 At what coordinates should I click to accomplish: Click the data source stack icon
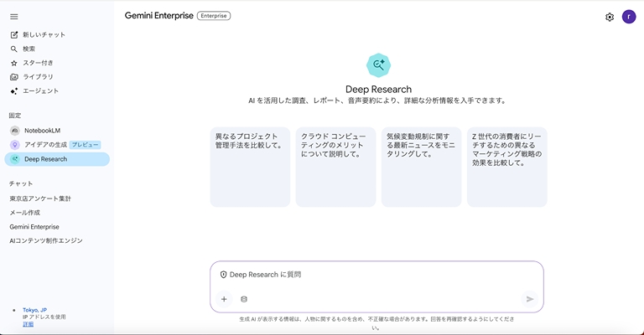coord(244,299)
